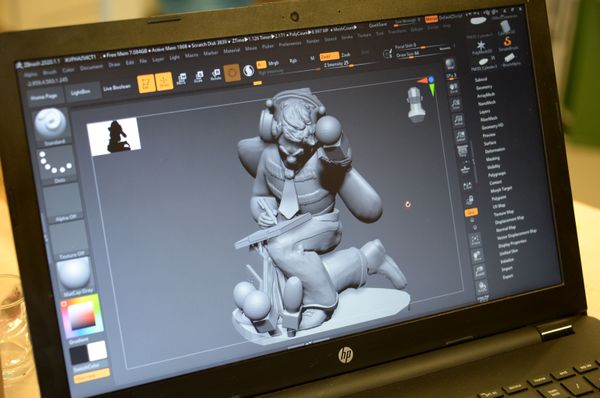Adjust the Draw Size slider

click(423, 55)
